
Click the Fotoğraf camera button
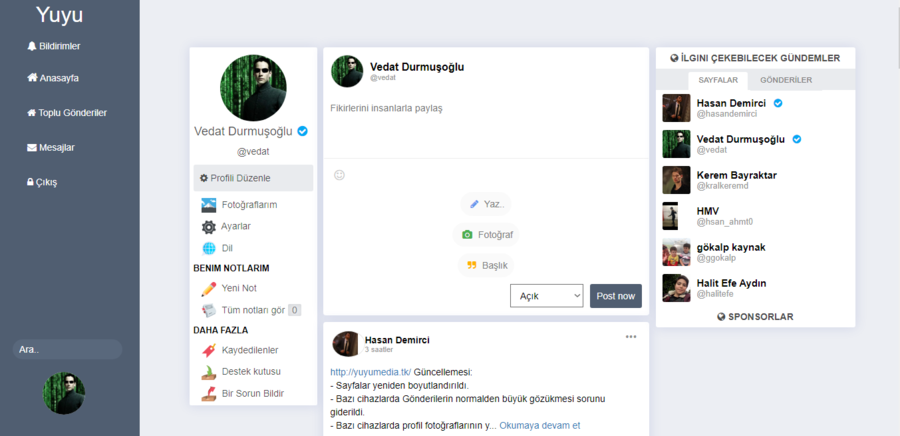pos(486,235)
